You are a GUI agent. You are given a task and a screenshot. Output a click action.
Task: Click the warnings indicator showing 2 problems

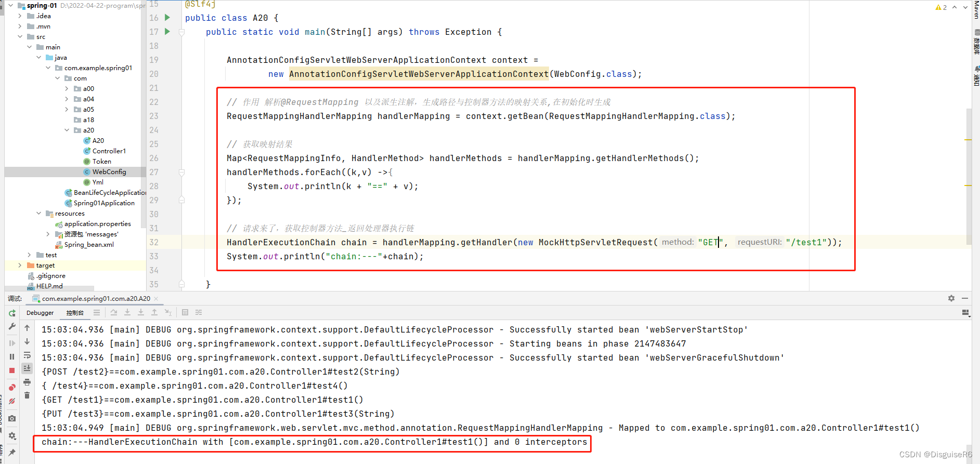[941, 7]
